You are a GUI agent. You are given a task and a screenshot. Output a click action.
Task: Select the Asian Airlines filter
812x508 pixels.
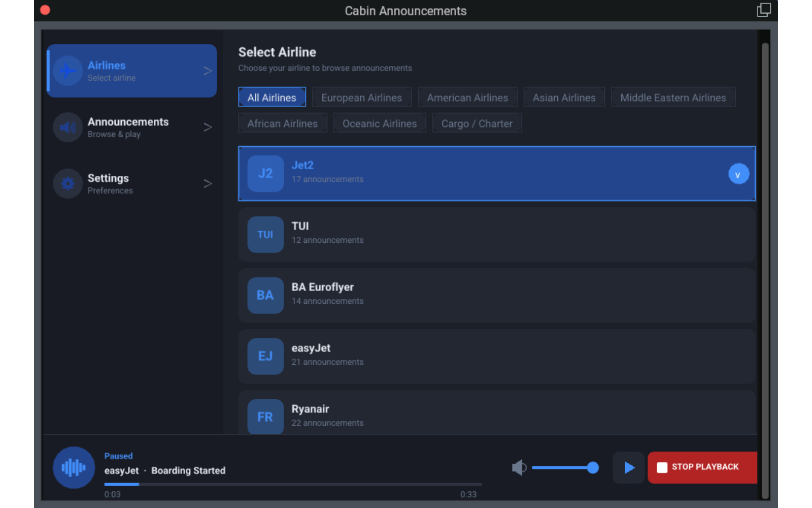click(564, 97)
